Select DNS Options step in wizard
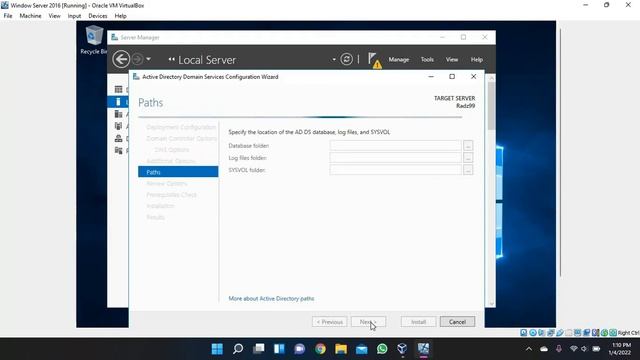This screenshot has width=640, height=360. pos(171,150)
